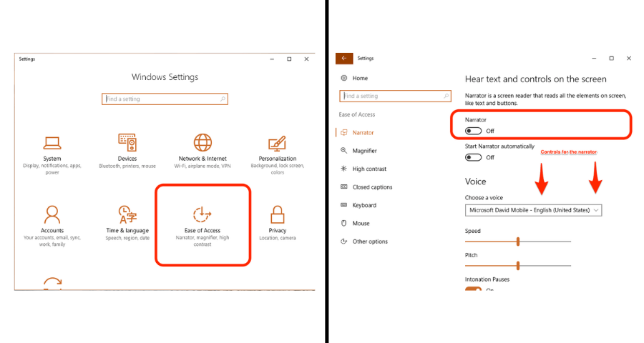Click the Mouse sidebar icon
Viewport: 644px width, 343px height.
(344, 223)
